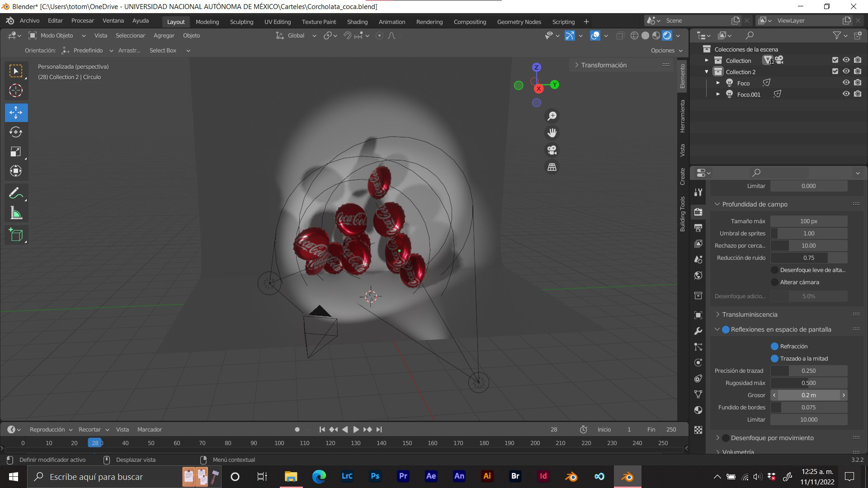Jump to the last frame button
Image resolution: width=868 pixels, height=488 pixels.
click(379, 429)
